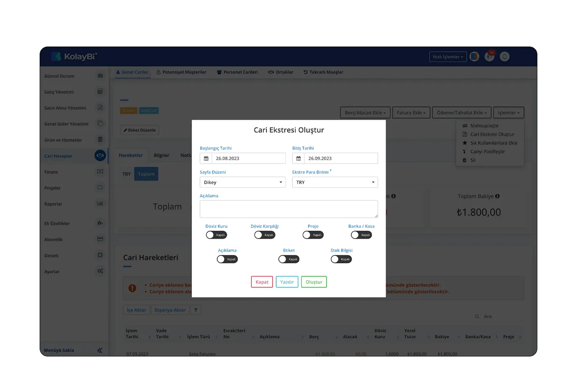Click the Açıklama text area
This screenshot has width=577, height=392.
pyautogui.click(x=289, y=209)
